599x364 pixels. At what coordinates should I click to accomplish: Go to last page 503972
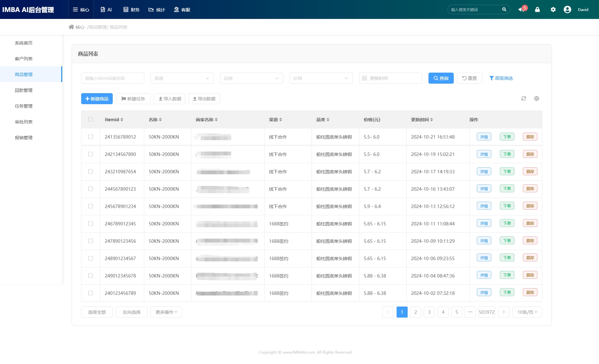pyautogui.click(x=487, y=312)
